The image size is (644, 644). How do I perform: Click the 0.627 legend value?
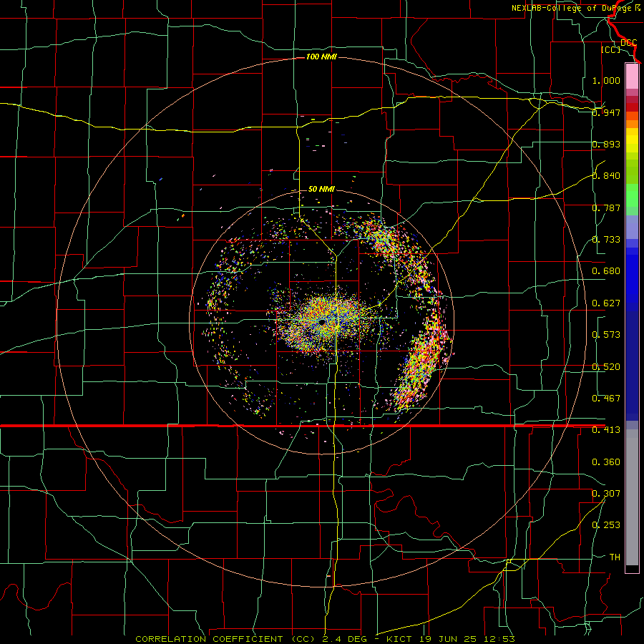tap(606, 303)
